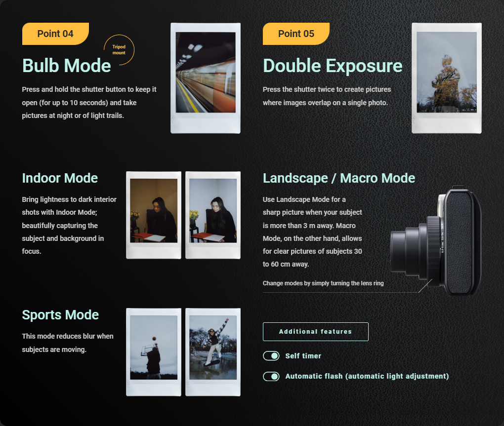
Task: Open the double exposure tree photo
Action: point(446,77)
